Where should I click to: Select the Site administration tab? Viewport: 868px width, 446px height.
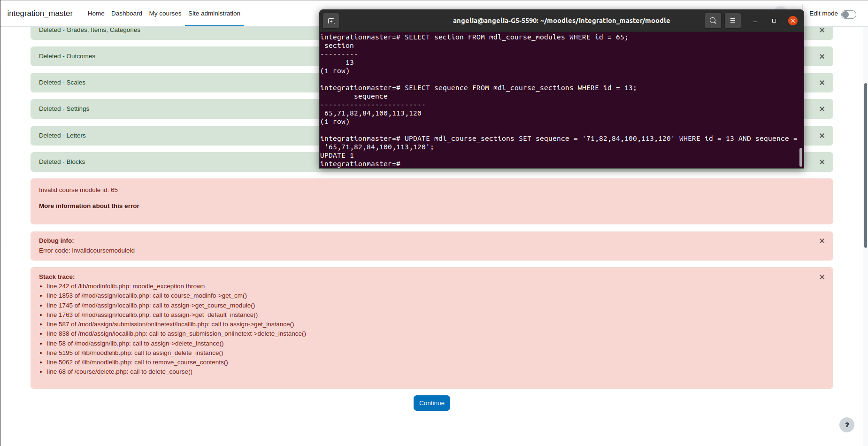point(214,14)
